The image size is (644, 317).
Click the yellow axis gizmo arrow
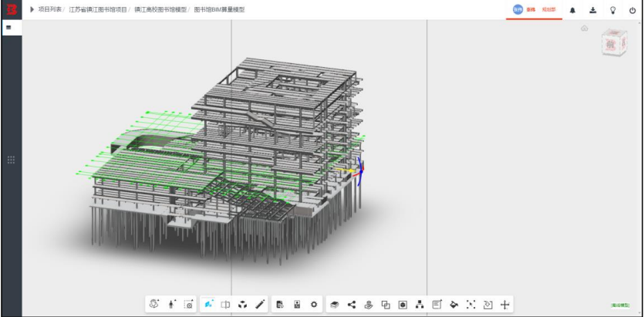[x=345, y=170]
